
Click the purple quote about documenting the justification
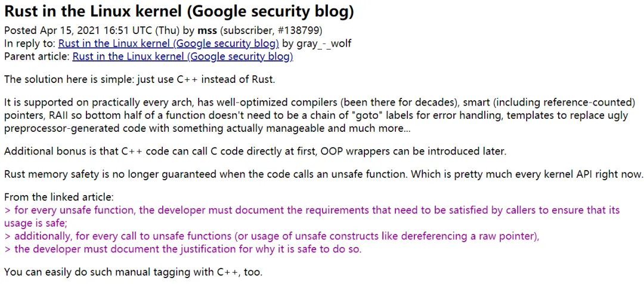click(183, 249)
